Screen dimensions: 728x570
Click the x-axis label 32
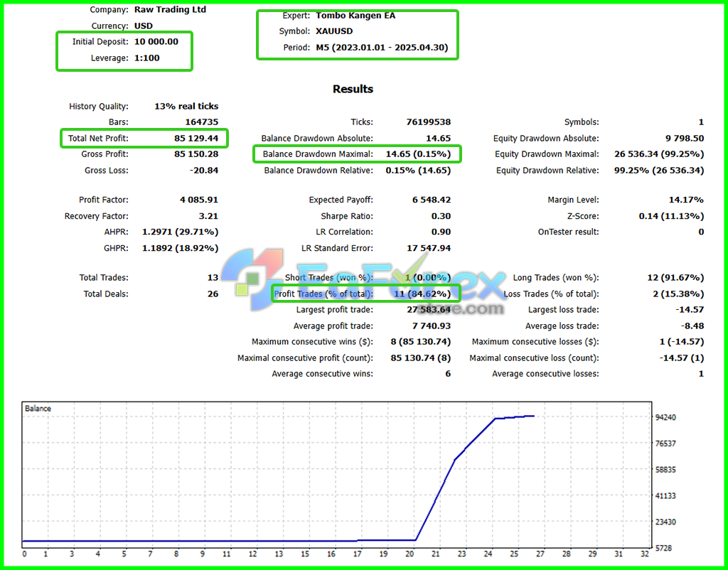coord(645,554)
